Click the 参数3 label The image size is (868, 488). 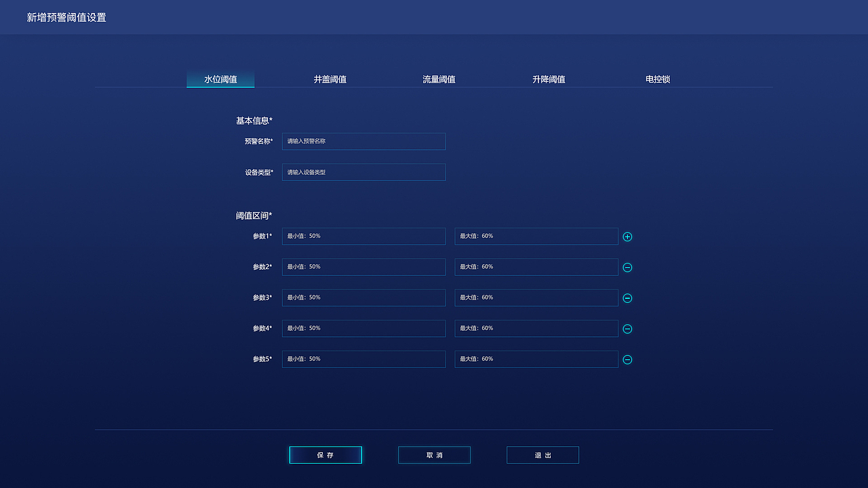262,298
